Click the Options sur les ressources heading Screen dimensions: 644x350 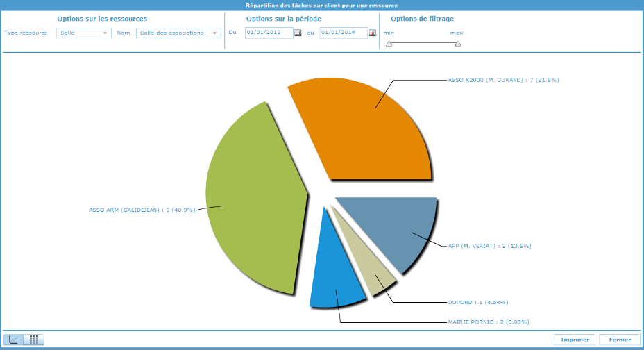pyautogui.click(x=102, y=19)
